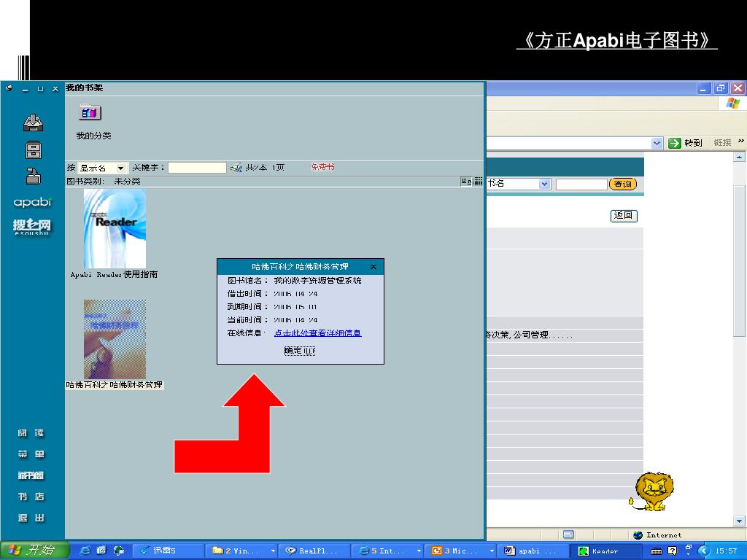Open the 阅读 menu in sidebar
This screenshot has height=560, width=747.
[x=31, y=433]
